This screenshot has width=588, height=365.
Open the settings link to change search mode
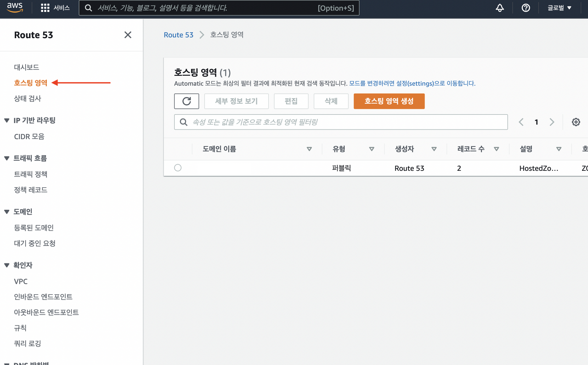pos(412,84)
